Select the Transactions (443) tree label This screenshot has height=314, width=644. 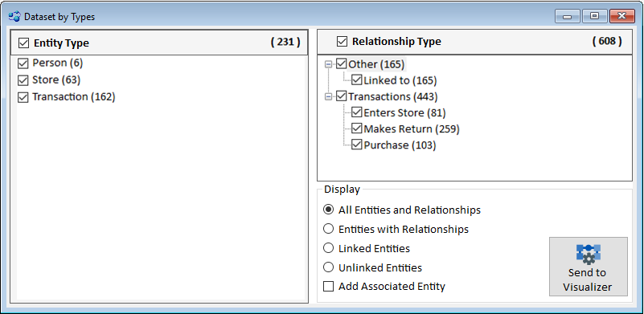[393, 97]
